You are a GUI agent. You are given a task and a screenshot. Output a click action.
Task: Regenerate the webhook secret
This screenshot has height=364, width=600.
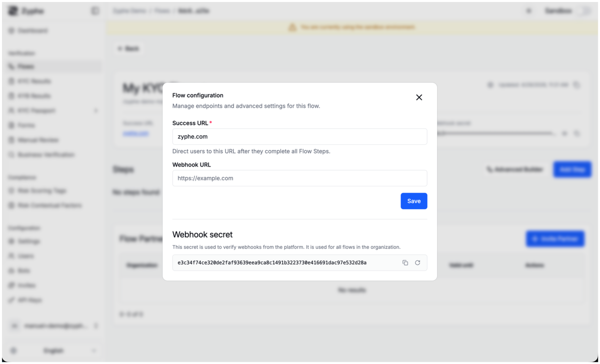417,263
